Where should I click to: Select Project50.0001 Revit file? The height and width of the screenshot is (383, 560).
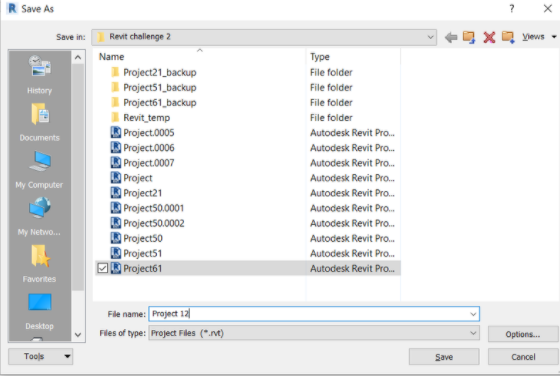point(147,208)
